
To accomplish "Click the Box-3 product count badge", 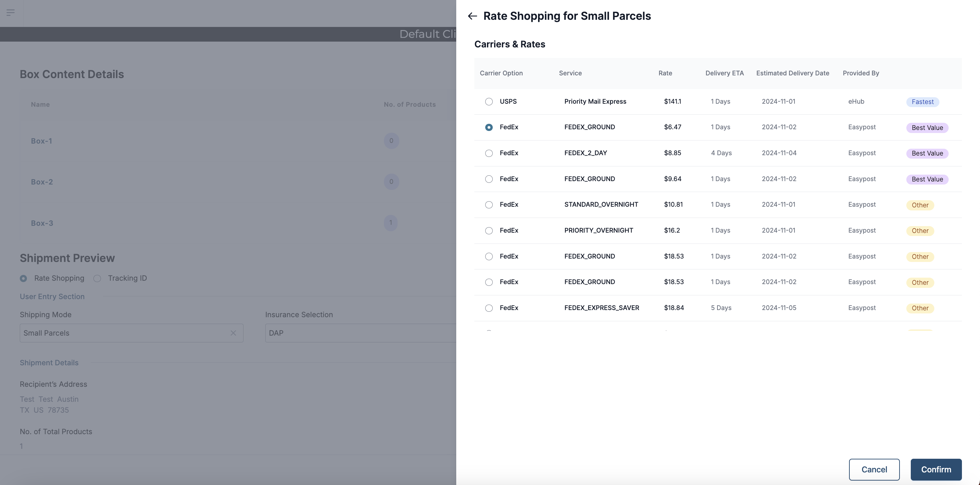I will [x=390, y=223].
